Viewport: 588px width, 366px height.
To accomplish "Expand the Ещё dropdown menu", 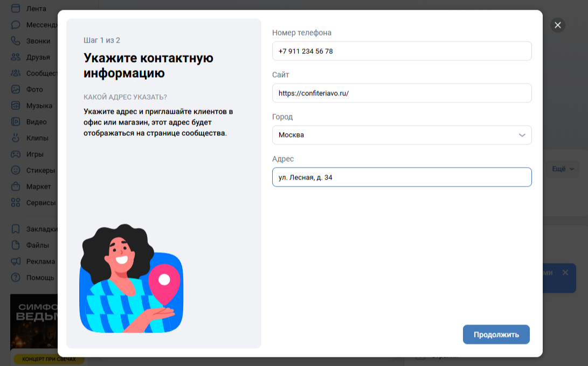I will (x=563, y=169).
